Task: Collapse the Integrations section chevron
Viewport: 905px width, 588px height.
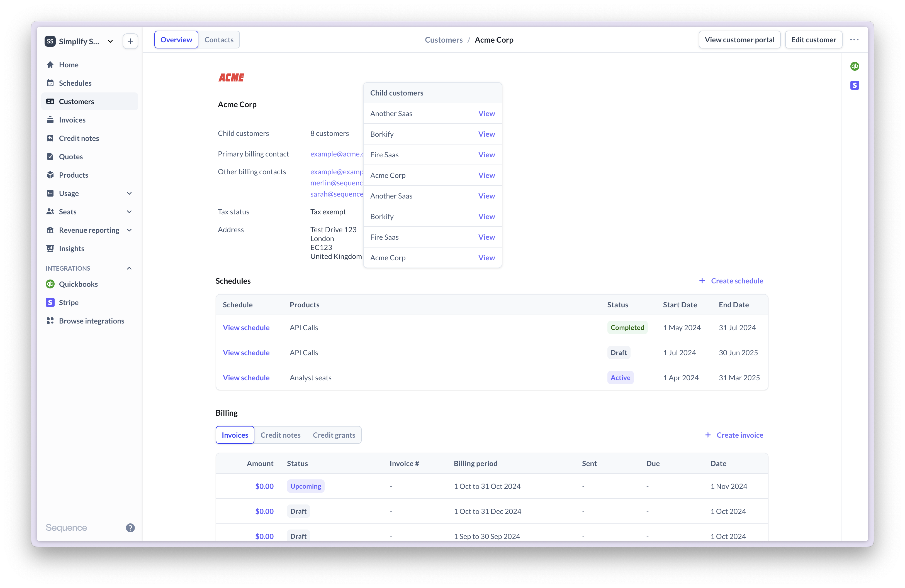Action: [x=129, y=268]
